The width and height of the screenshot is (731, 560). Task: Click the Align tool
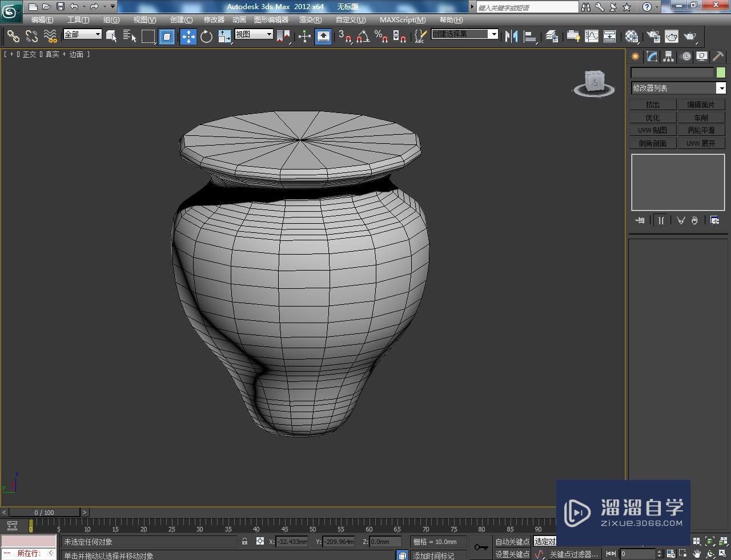(531, 37)
